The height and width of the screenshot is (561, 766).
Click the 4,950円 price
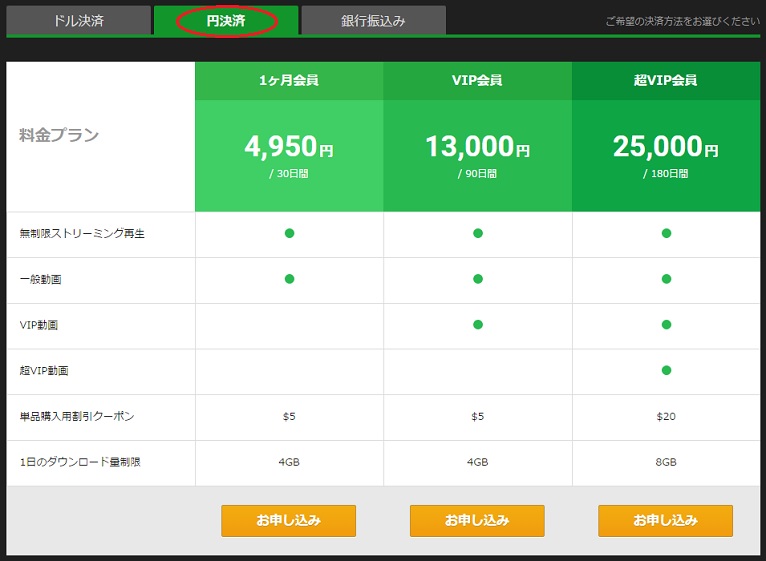pos(289,146)
